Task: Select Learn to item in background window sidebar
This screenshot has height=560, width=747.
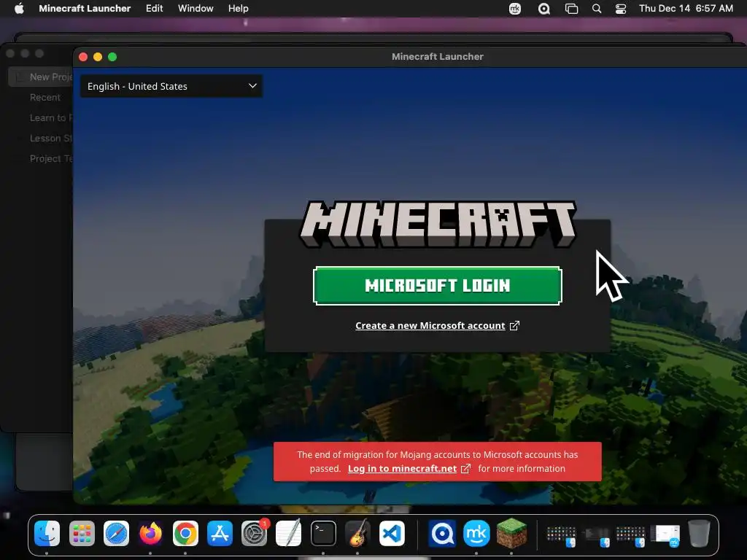Action: [x=51, y=117]
